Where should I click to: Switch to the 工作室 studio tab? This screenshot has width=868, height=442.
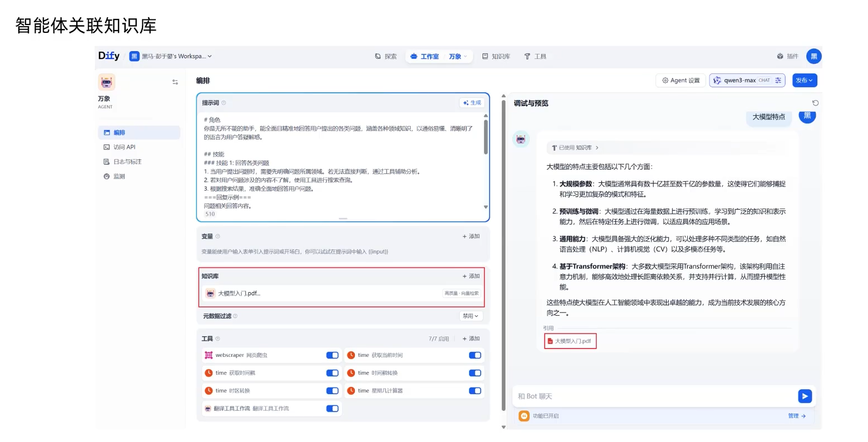tap(425, 56)
